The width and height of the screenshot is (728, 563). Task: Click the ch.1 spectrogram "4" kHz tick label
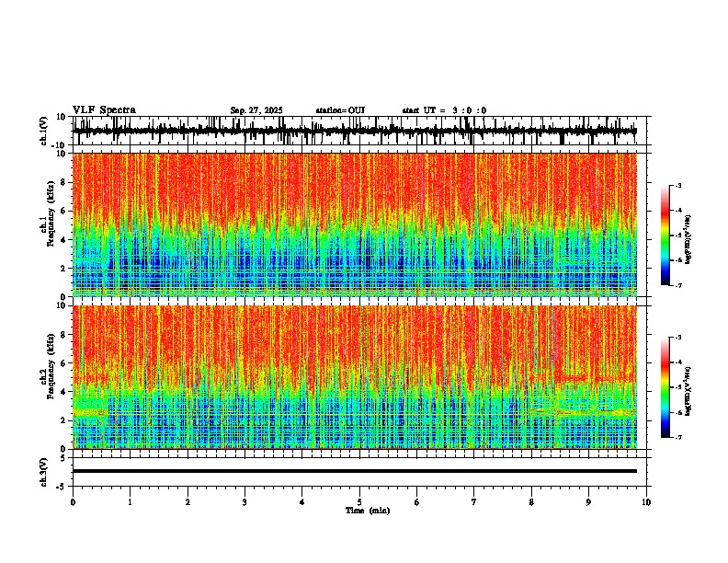coord(63,240)
